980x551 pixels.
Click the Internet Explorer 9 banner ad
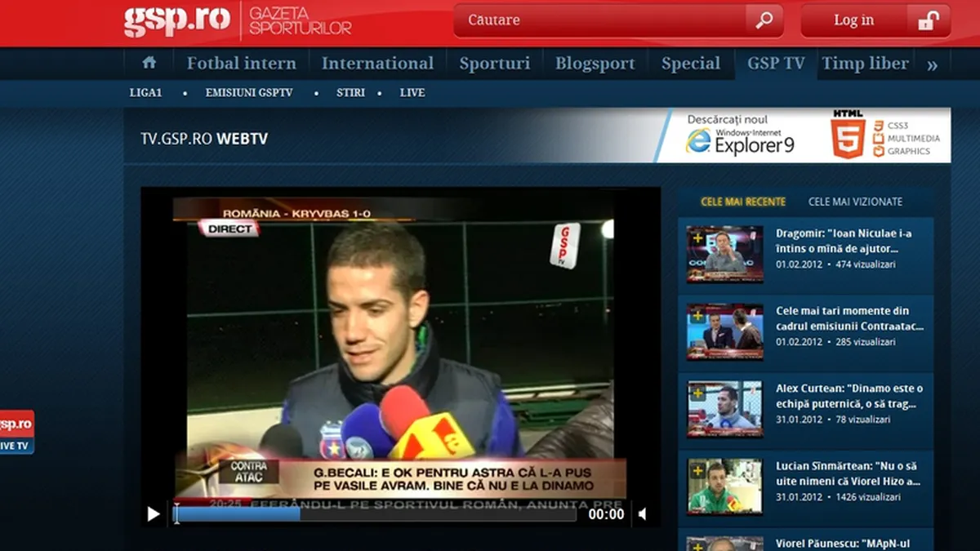[804, 136]
